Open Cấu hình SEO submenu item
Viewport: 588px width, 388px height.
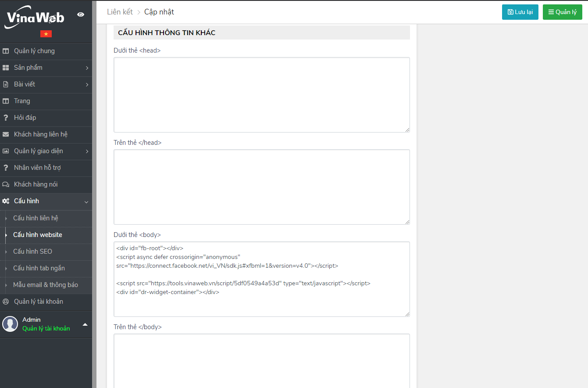coord(32,251)
